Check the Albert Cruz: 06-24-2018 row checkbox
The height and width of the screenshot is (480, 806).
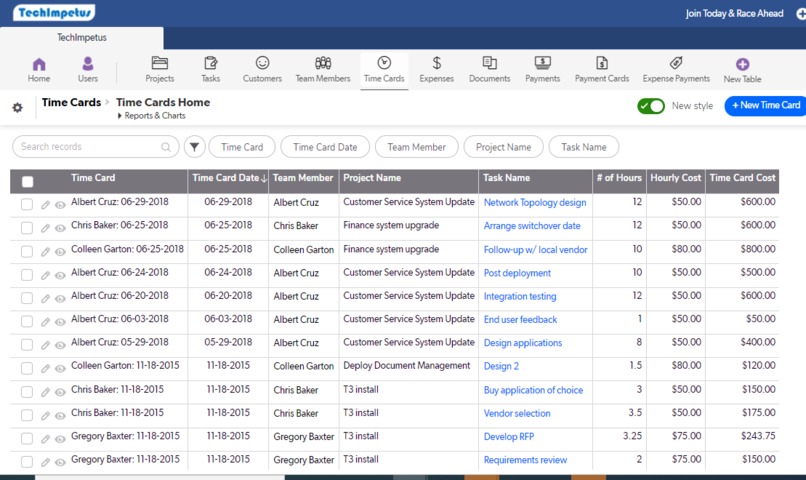pyautogui.click(x=27, y=275)
